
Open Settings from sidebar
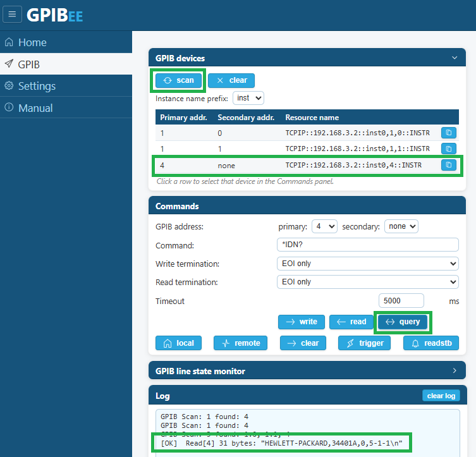66,86
